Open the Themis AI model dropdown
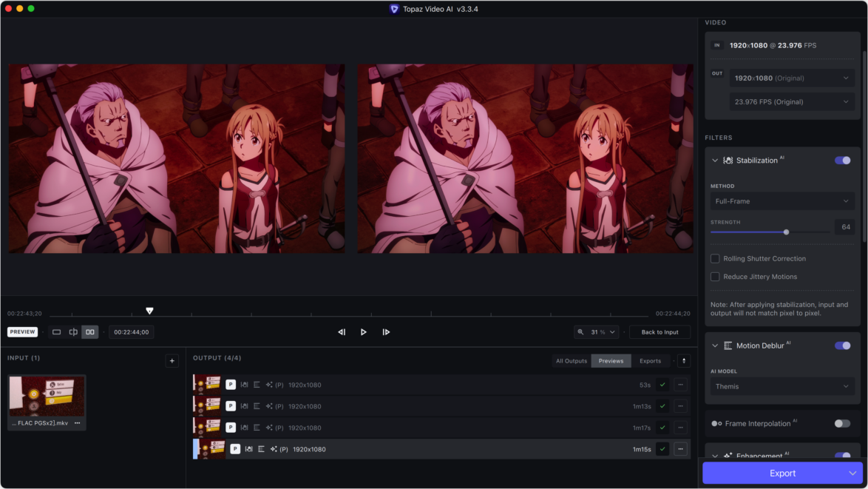The image size is (868, 489). [x=781, y=386]
